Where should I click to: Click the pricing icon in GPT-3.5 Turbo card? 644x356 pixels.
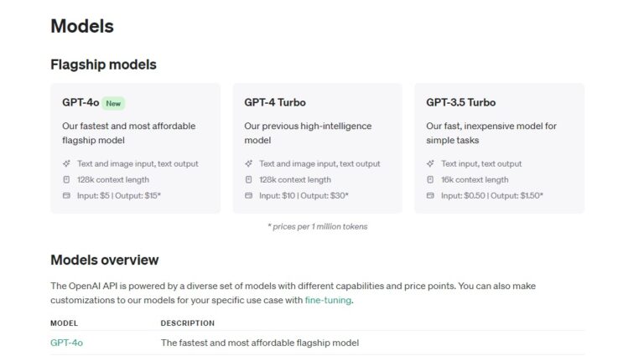[x=430, y=196]
